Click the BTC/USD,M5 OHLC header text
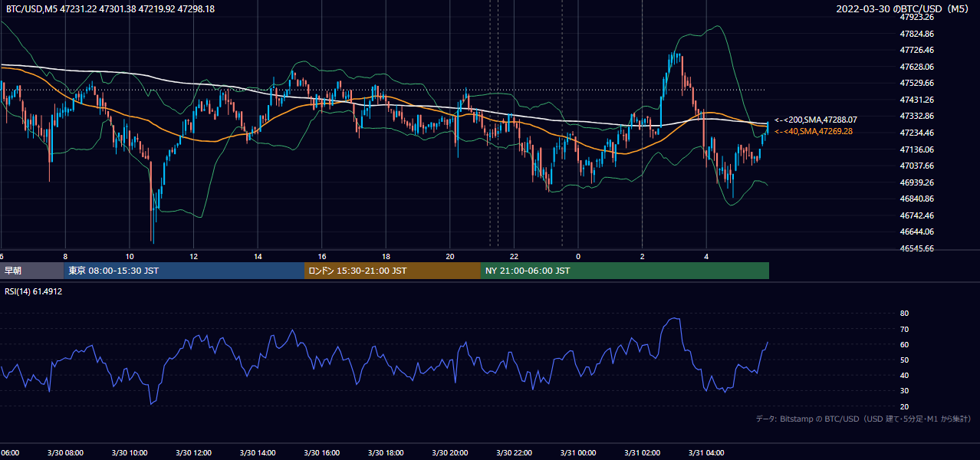This screenshot has width=980, height=460. pyautogui.click(x=110, y=8)
